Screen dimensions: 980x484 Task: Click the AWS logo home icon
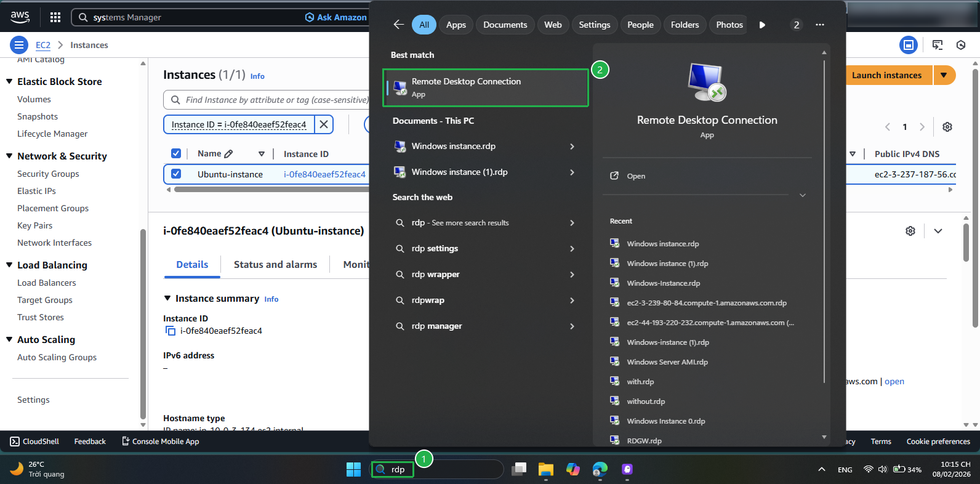20,17
